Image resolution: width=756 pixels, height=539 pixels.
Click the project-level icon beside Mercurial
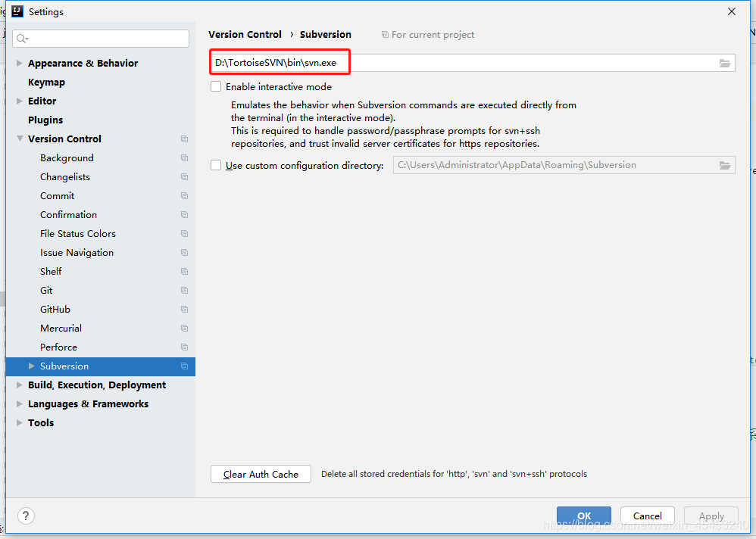click(x=184, y=328)
